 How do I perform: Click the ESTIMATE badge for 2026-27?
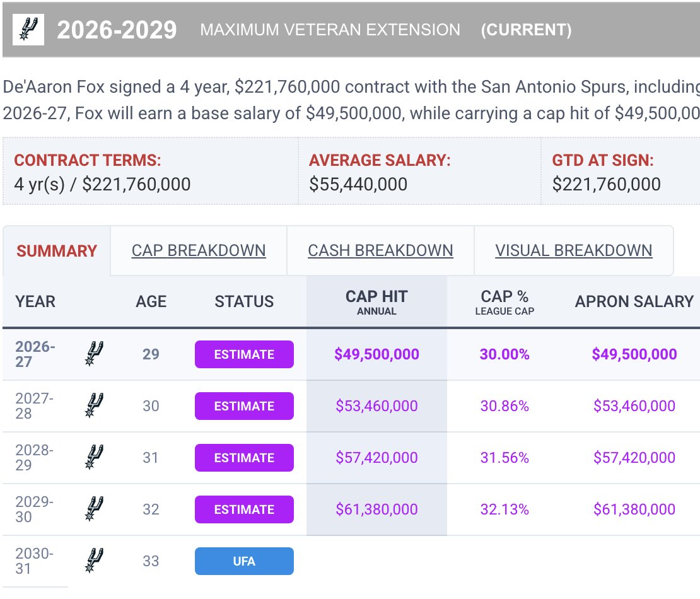(244, 354)
